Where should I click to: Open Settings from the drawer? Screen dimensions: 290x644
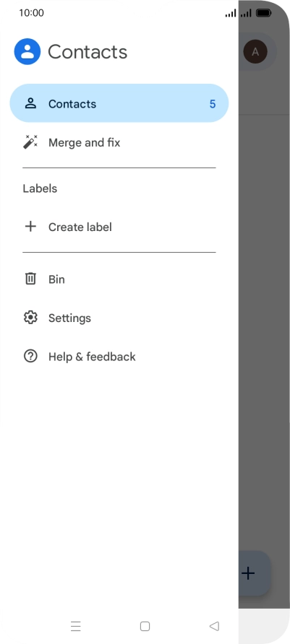click(119, 318)
